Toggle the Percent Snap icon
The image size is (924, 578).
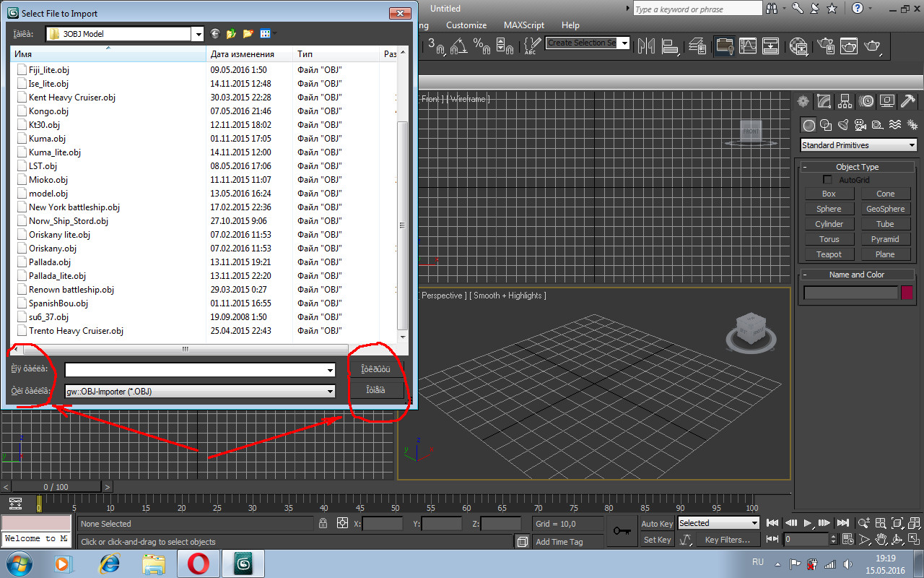click(481, 46)
